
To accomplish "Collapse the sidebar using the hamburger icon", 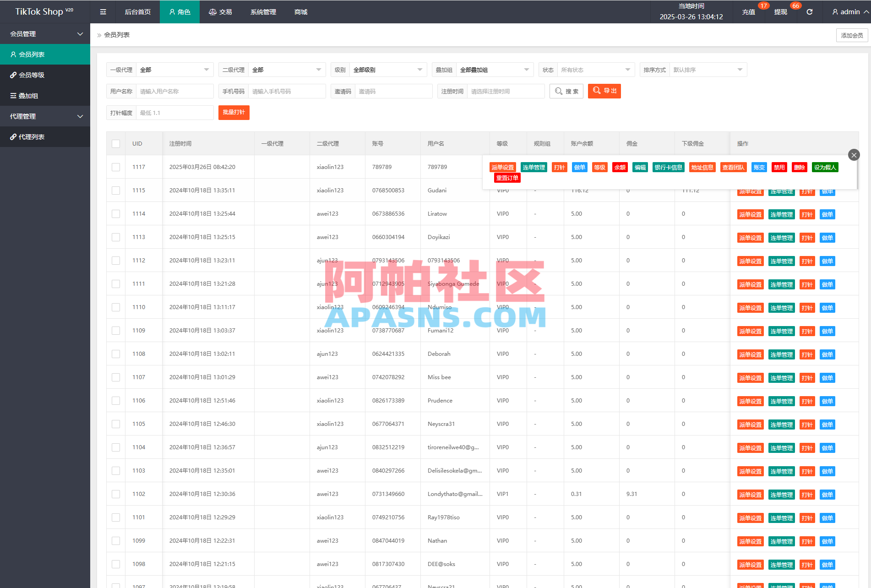I will (x=103, y=11).
